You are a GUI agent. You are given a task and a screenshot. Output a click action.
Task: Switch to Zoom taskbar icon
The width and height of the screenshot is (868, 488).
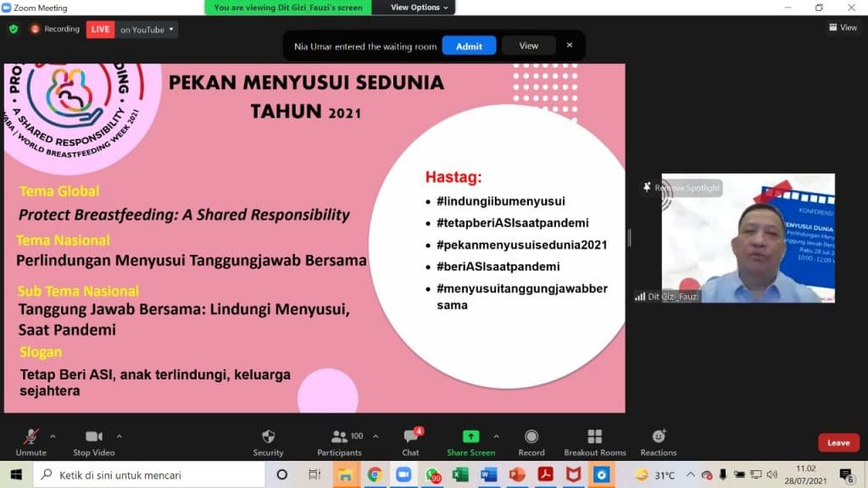click(x=403, y=474)
